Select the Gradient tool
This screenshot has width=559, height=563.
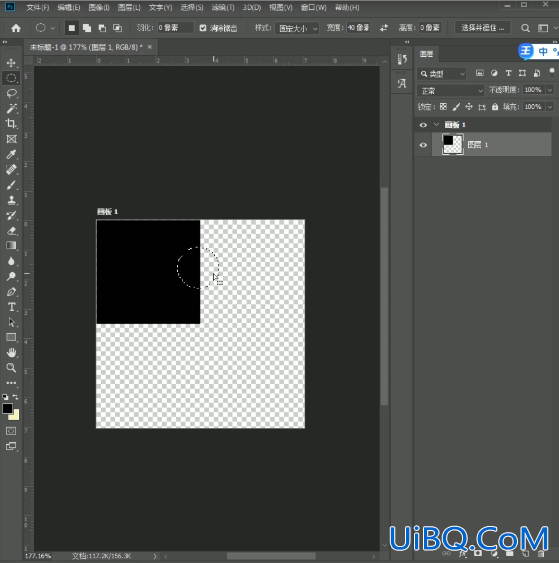click(x=11, y=246)
